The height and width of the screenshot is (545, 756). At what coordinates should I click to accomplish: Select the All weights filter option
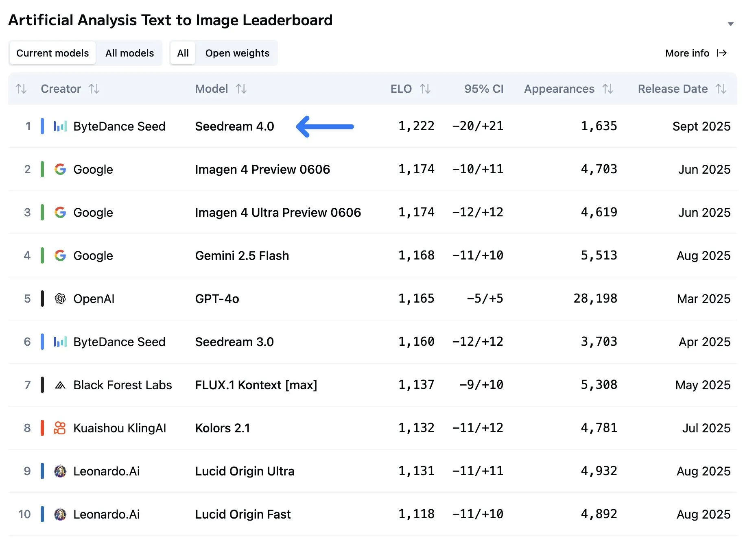[182, 53]
